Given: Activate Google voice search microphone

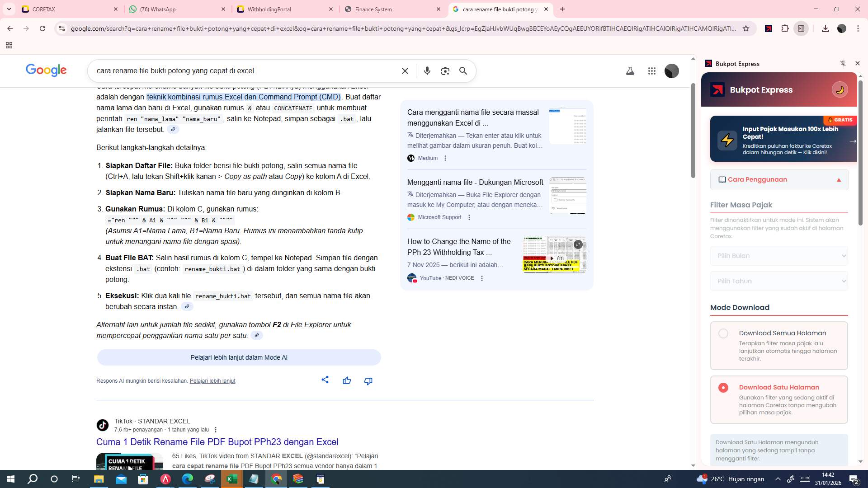Looking at the screenshot, I should tap(427, 71).
